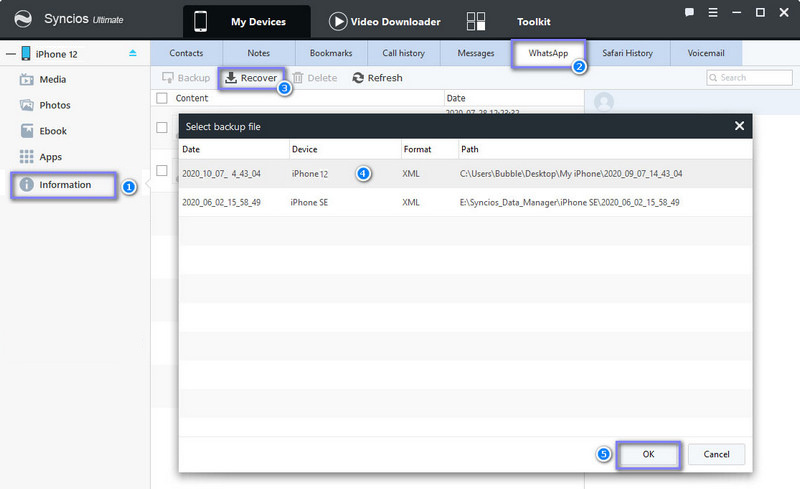Click path E:\Syncios_Data_Manager\iPhone SE
This screenshot has height=489, width=800.
(x=569, y=202)
